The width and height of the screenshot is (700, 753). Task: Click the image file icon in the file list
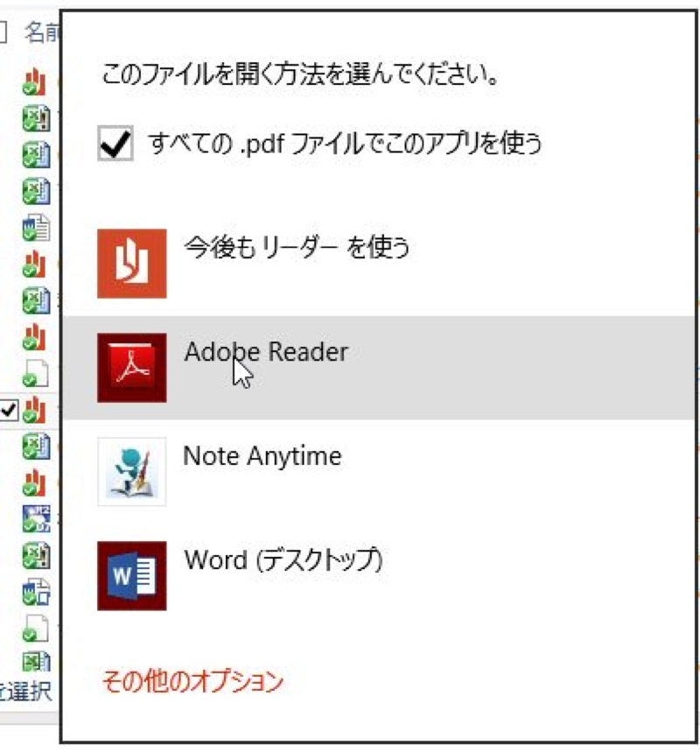[36, 518]
